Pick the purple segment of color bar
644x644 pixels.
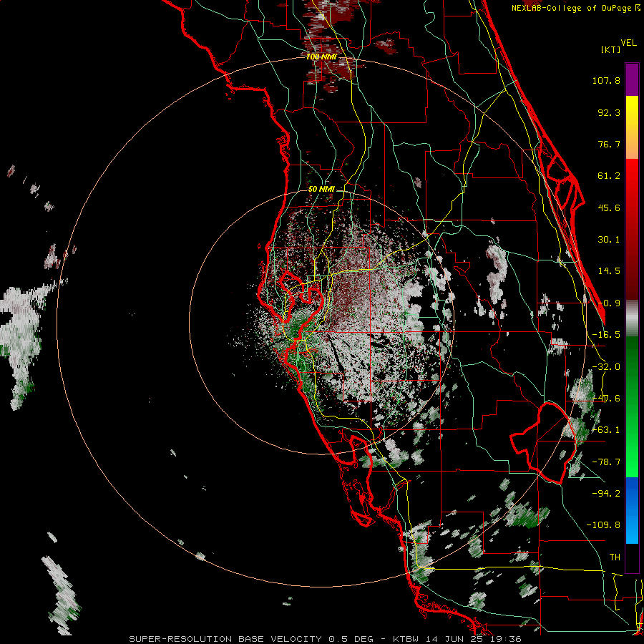[x=632, y=79]
